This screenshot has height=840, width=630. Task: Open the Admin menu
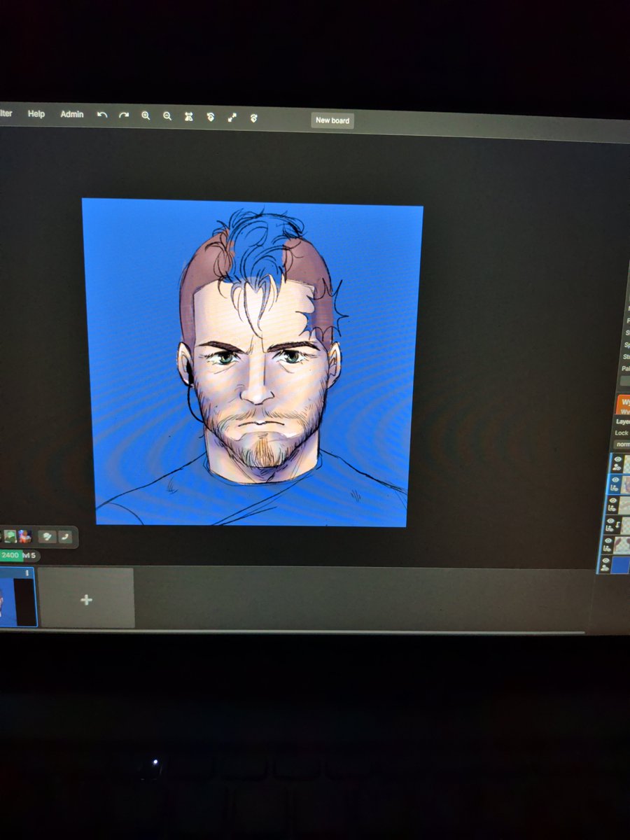coord(72,114)
